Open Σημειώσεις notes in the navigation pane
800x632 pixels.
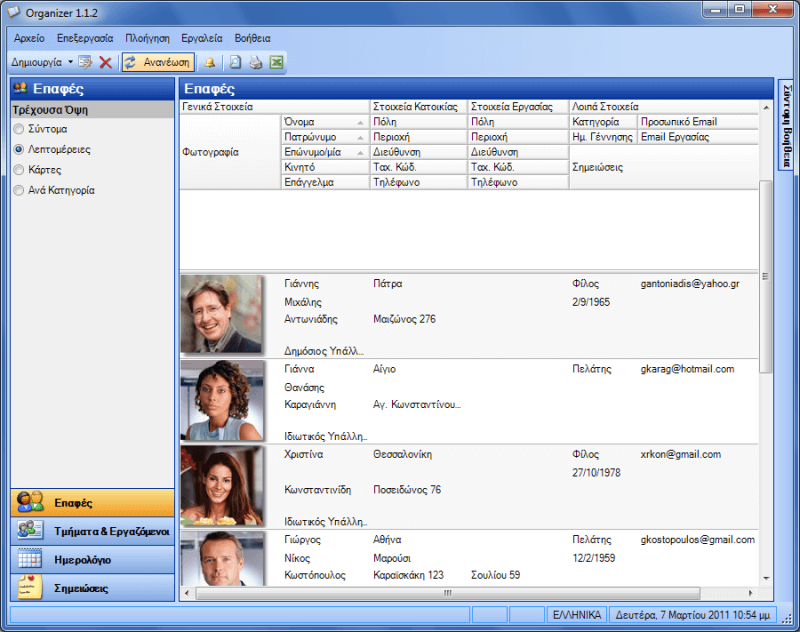(92, 588)
